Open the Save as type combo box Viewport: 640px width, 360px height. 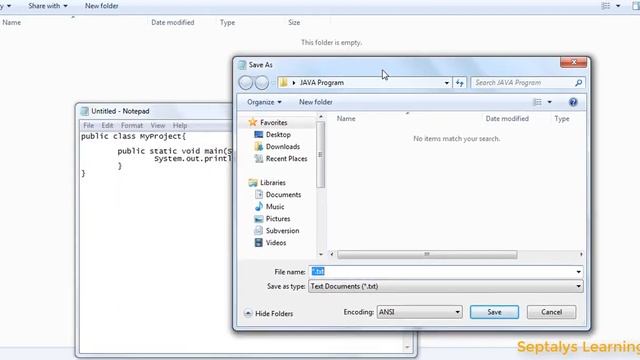pyautogui.click(x=446, y=287)
